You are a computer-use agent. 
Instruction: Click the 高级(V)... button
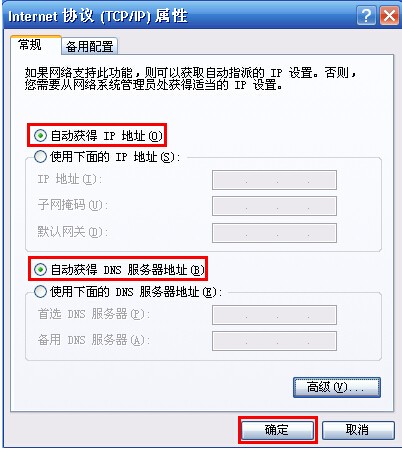[337, 387]
